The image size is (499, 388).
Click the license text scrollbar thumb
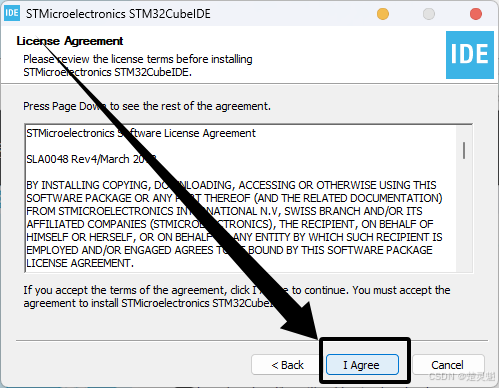pos(464,150)
